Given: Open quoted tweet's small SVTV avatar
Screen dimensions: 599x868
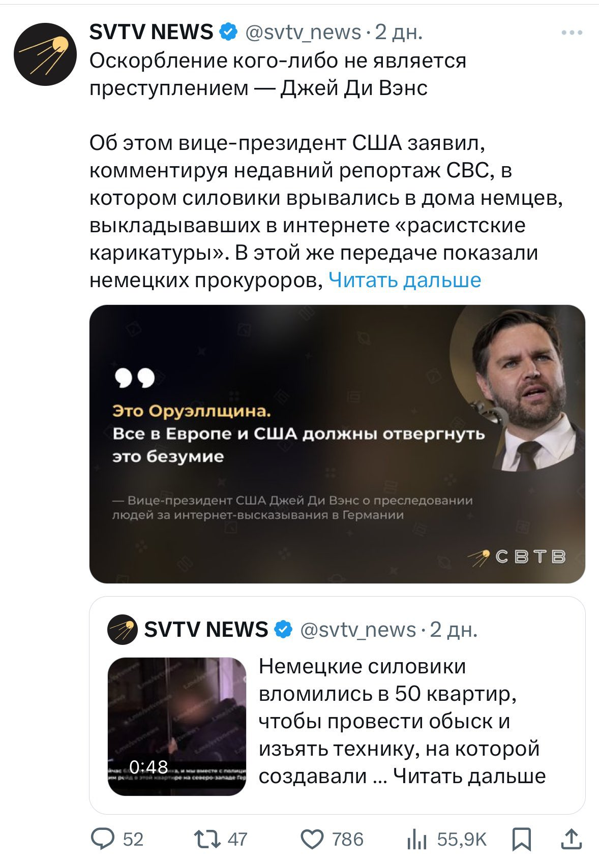Looking at the screenshot, I should [122, 630].
